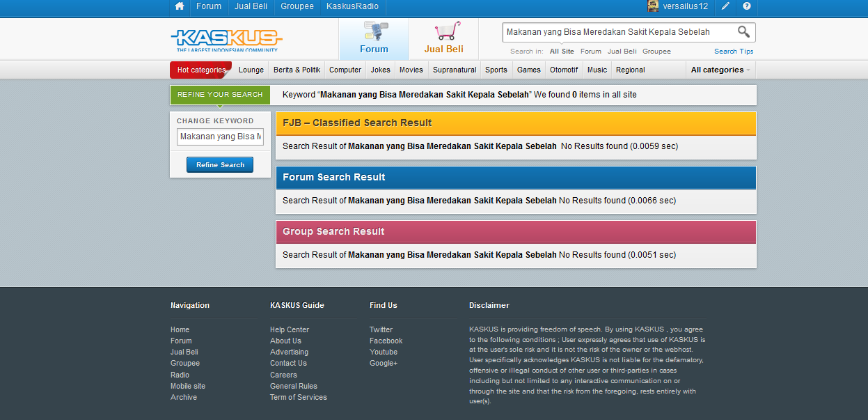Open the KASKUS logo
The height and width of the screenshot is (420, 868).
coord(226,39)
